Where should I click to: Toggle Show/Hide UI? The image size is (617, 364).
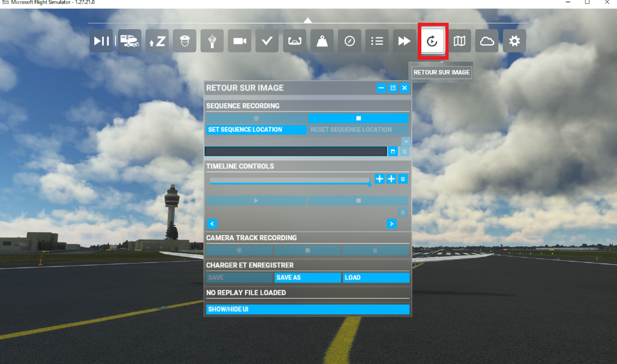(308, 309)
